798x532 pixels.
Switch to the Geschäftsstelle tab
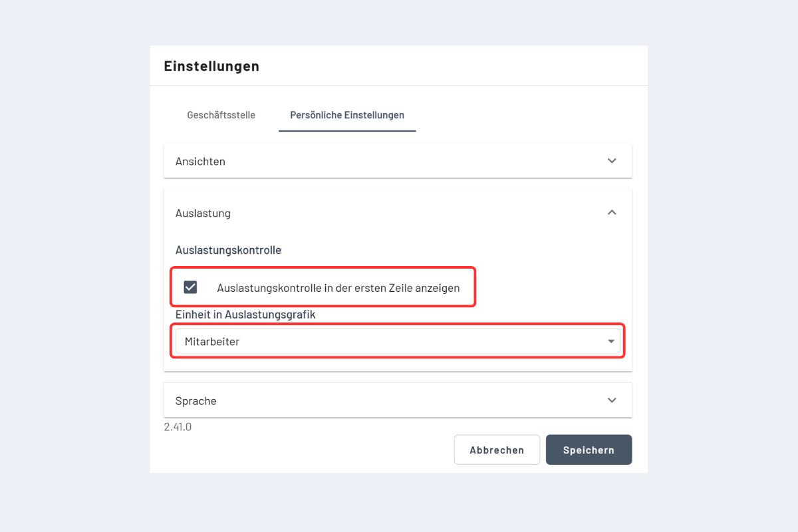(x=221, y=115)
